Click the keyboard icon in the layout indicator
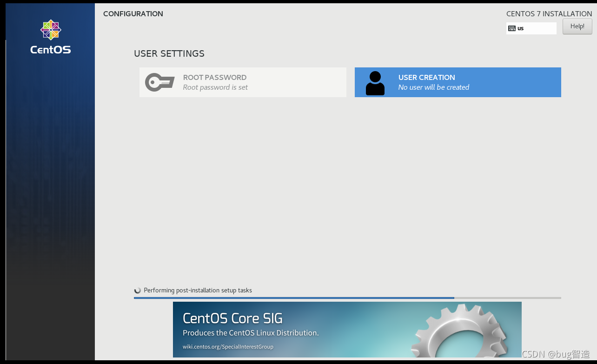The image size is (597, 364). 512,28
